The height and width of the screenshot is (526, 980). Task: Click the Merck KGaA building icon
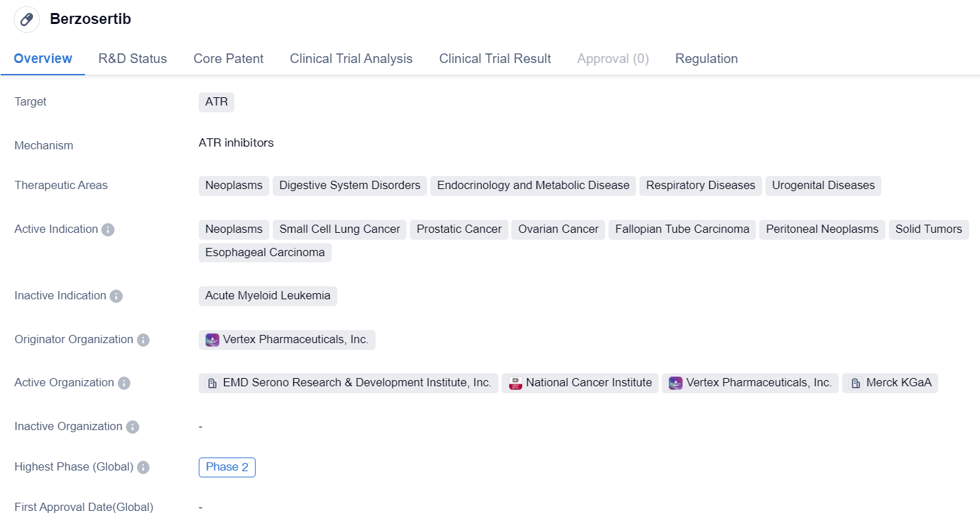coord(856,383)
